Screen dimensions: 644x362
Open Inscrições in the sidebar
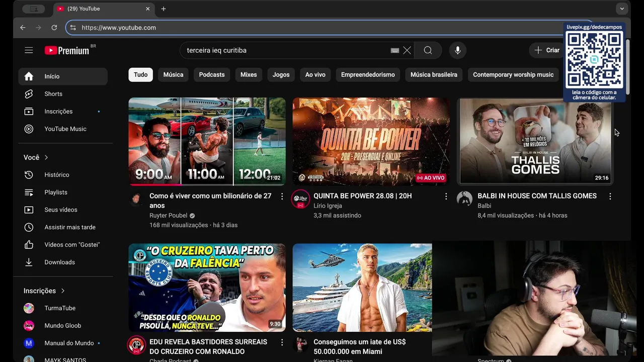coord(63,112)
